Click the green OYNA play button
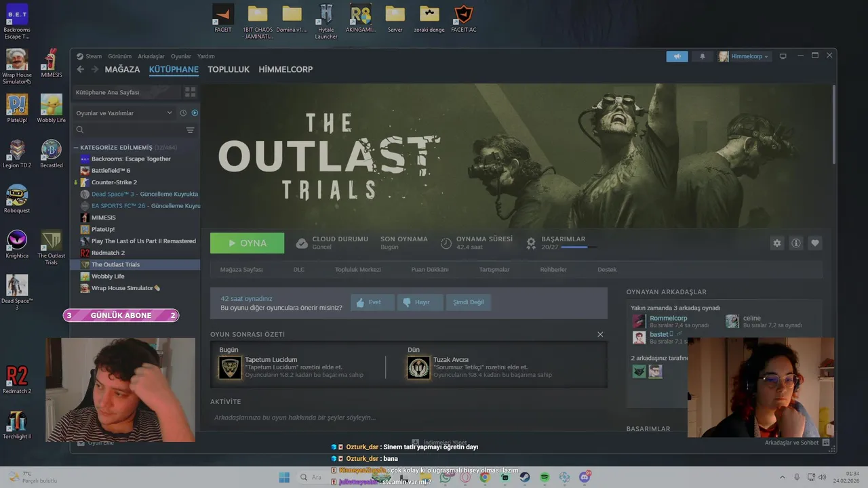 click(247, 243)
